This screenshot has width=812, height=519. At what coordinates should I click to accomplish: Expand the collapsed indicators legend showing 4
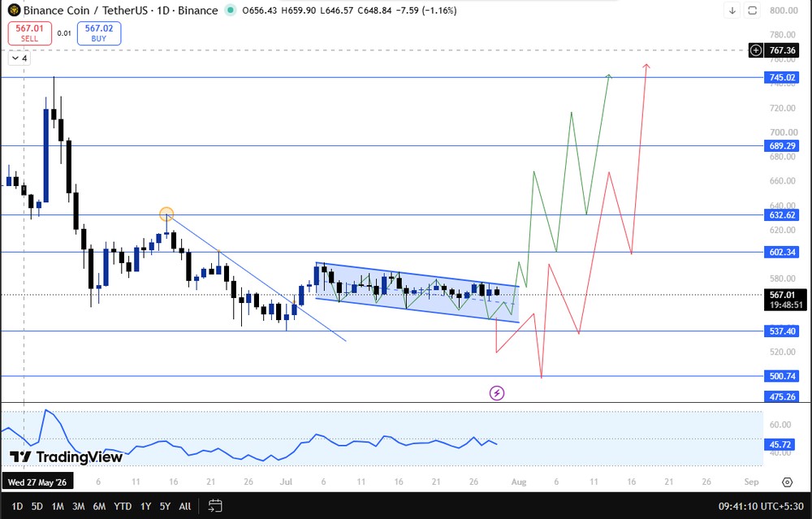click(19, 58)
